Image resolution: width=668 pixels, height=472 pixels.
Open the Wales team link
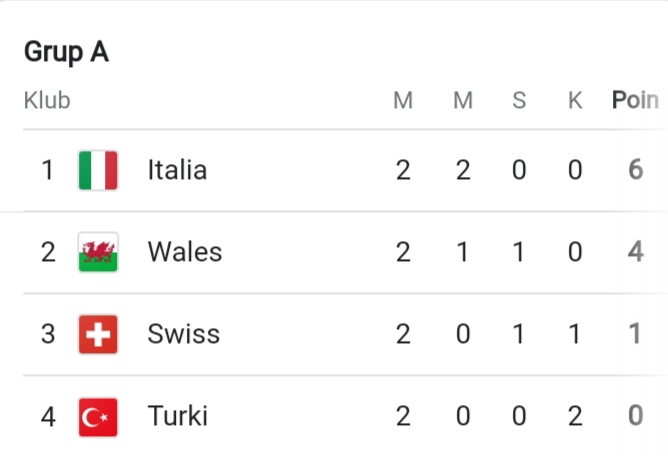pos(185,252)
